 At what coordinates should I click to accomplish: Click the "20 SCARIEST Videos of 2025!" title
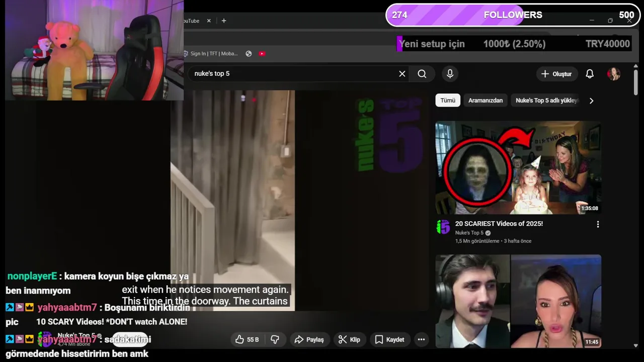click(x=499, y=224)
